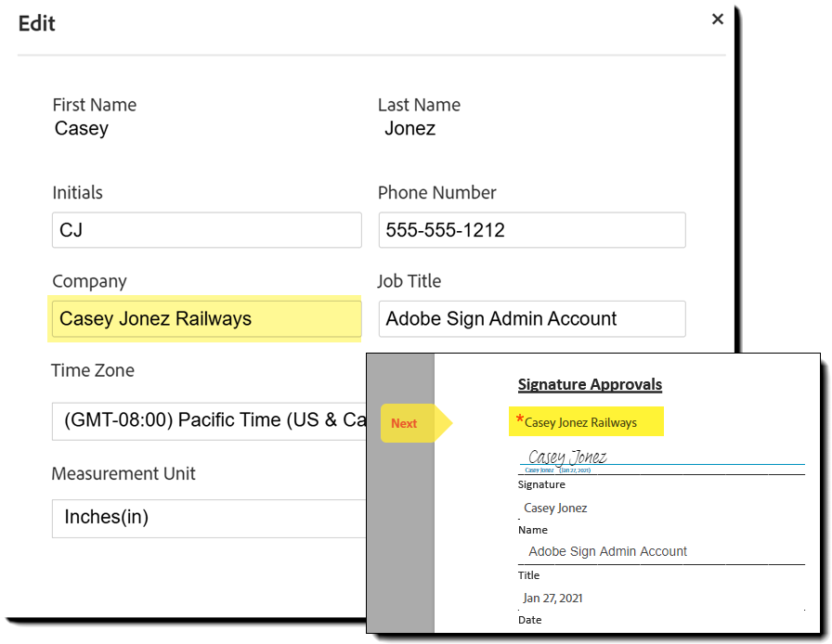Click the Time Zone label
Image resolution: width=832 pixels, height=644 pixels.
(x=93, y=370)
